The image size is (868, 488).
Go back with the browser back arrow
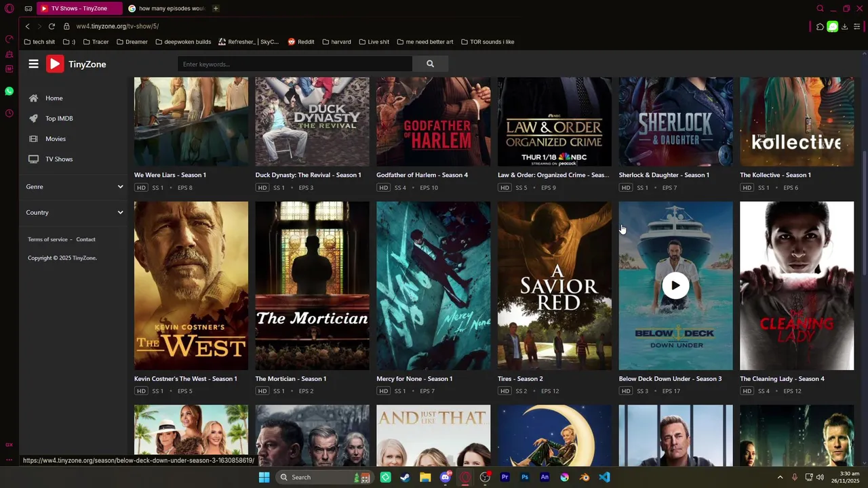pos(27,26)
